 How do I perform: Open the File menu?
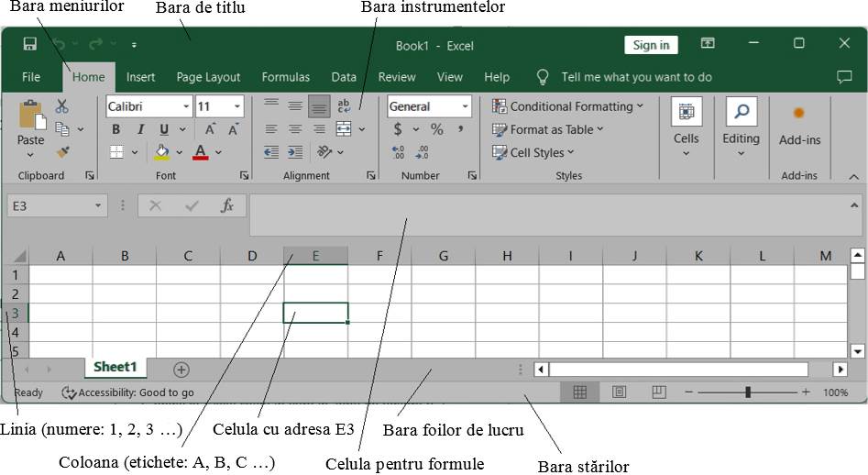(x=31, y=77)
